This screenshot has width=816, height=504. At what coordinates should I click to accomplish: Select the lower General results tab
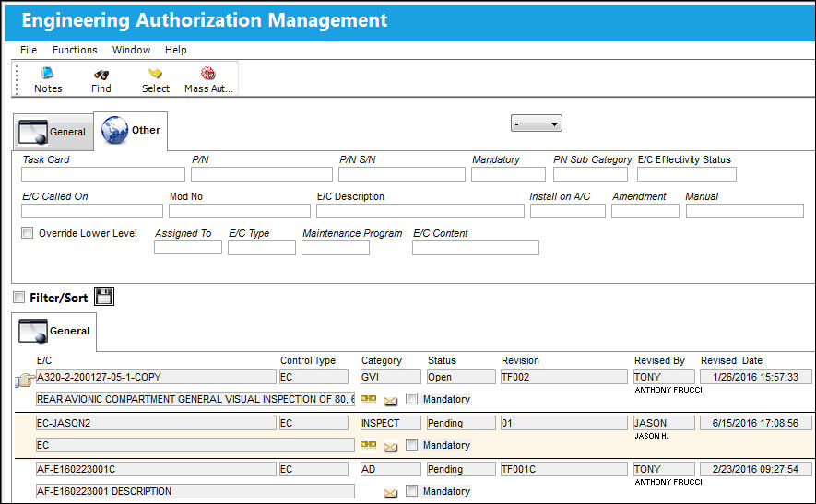click(54, 332)
